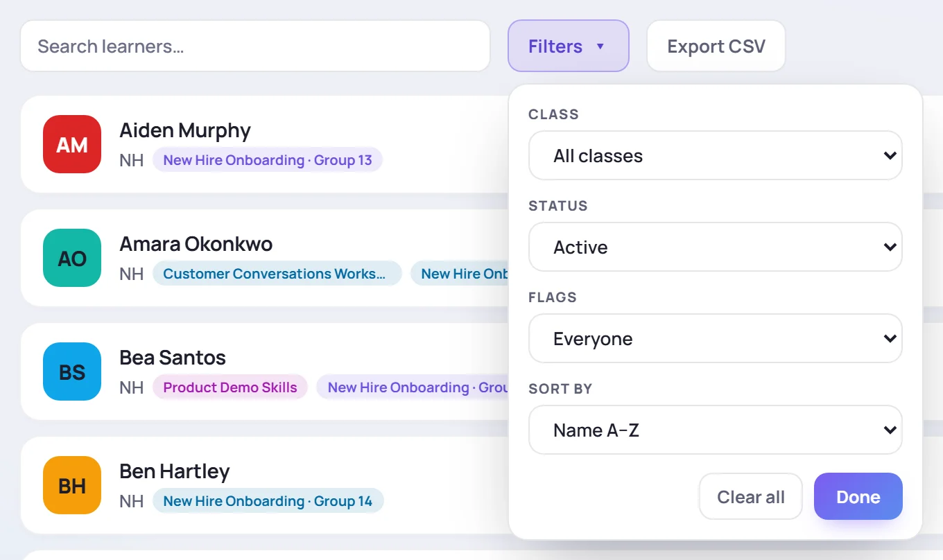
Task: Focus the Search learners input field
Action: click(255, 46)
